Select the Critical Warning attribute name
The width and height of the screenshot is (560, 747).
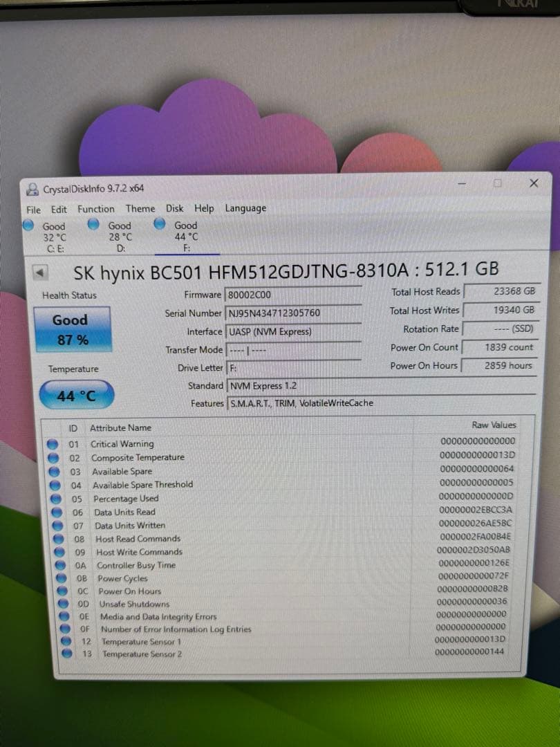pos(122,444)
